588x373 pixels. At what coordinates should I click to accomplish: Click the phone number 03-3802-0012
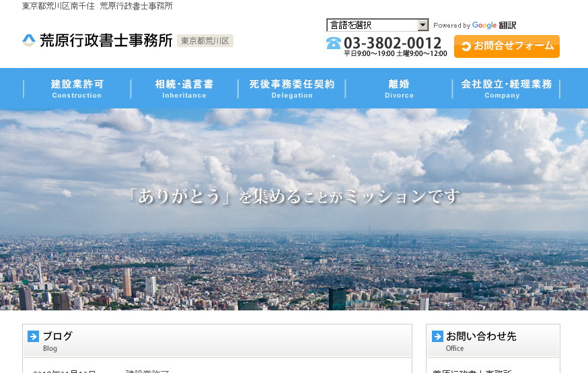click(x=392, y=43)
